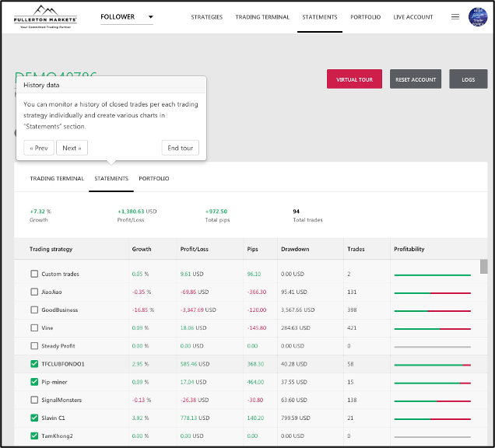The height and width of the screenshot is (448, 495).
Task: Click the Pips column header
Action: [x=252, y=249]
